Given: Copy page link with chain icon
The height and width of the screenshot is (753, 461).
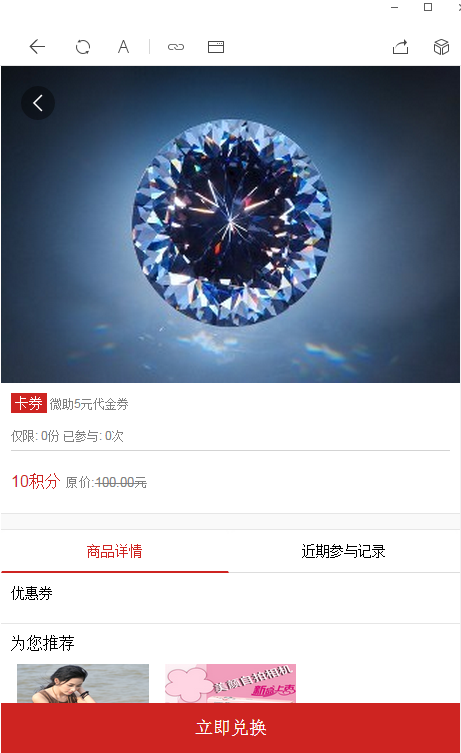Looking at the screenshot, I should (176, 47).
